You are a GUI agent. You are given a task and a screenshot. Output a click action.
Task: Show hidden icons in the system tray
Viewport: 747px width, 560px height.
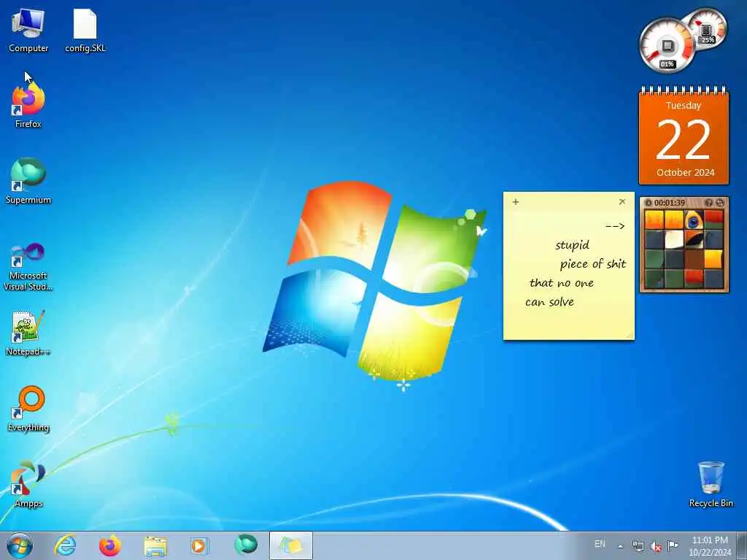(620, 546)
